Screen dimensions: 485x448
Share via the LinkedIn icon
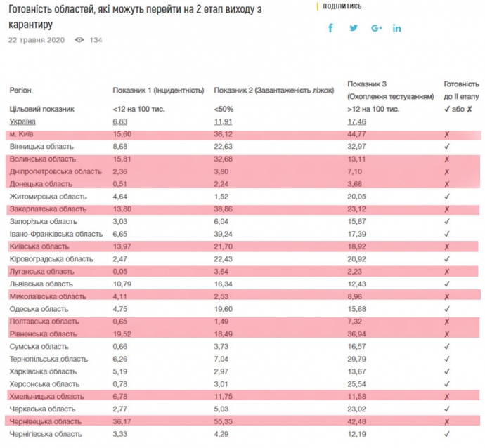(397, 28)
